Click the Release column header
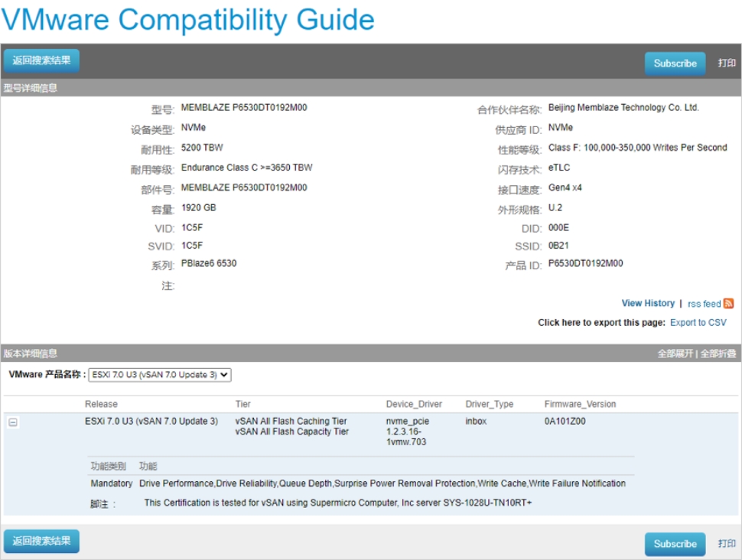This screenshot has height=560, width=742. click(x=101, y=404)
